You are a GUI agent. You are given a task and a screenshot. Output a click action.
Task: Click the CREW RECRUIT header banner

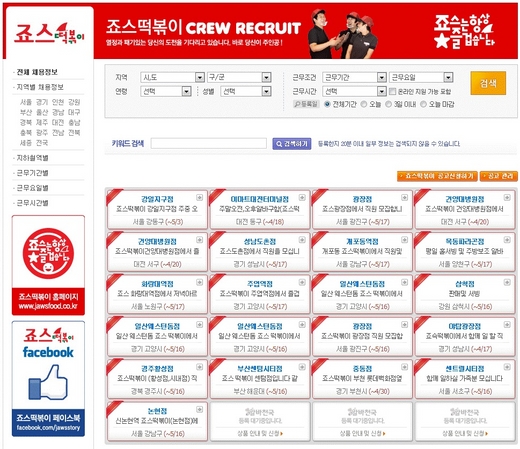[x=306, y=31]
